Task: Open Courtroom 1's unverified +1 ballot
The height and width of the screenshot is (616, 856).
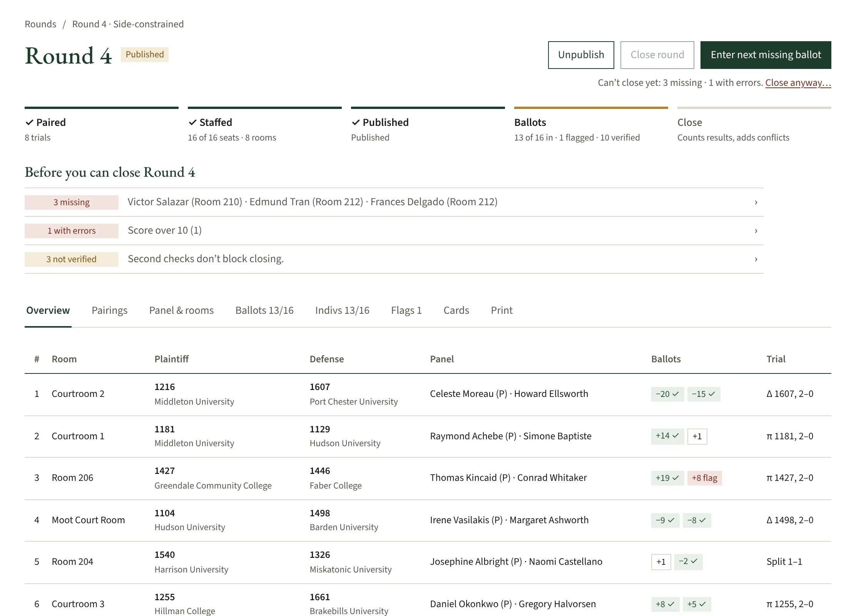Action: 697,436
